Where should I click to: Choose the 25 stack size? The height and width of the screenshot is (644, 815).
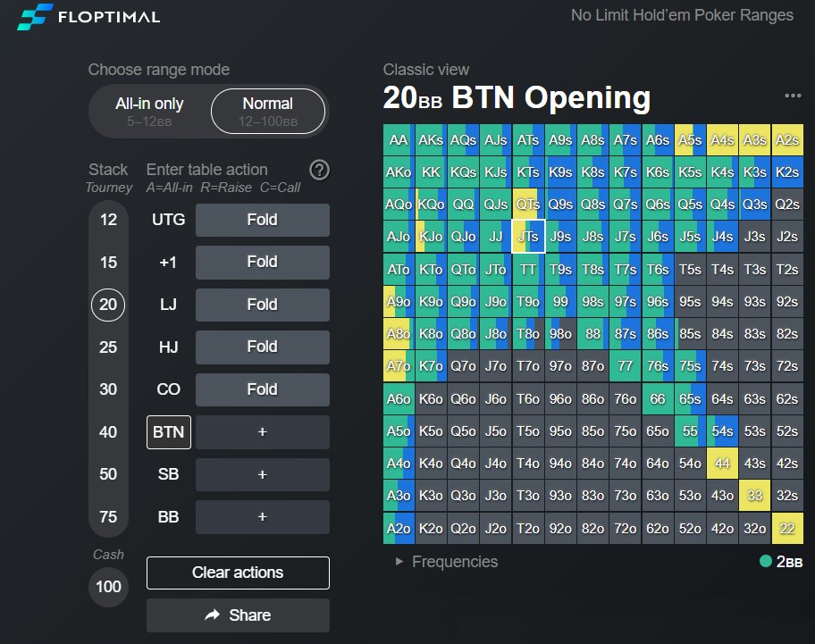[x=108, y=347]
